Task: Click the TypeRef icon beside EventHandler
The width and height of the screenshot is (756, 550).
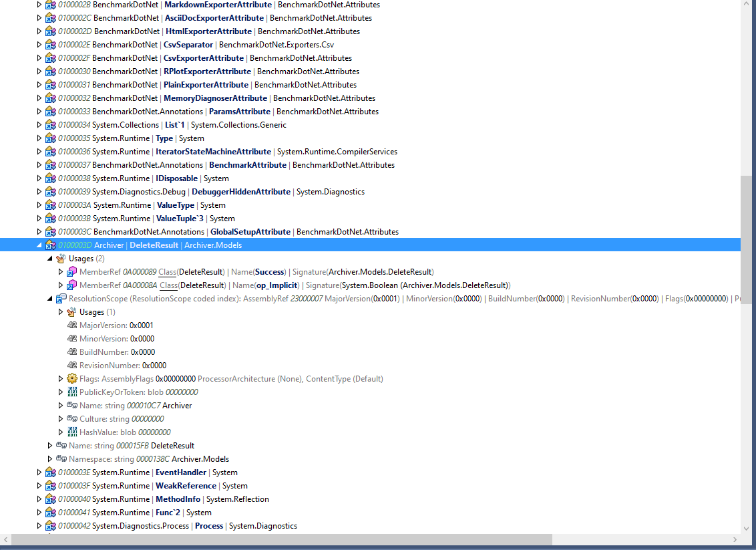Action: click(50, 472)
